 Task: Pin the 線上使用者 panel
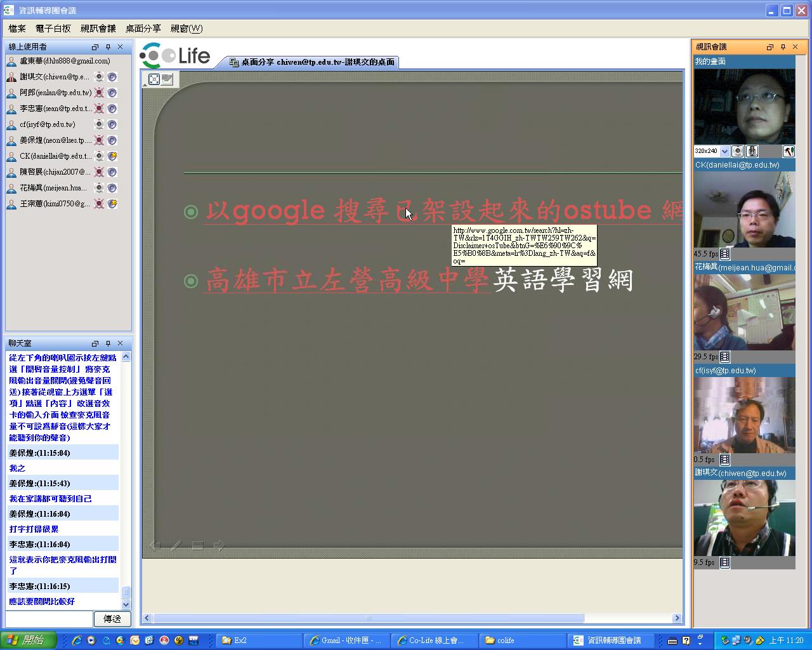pyautogui.click(x=108, y=47)
